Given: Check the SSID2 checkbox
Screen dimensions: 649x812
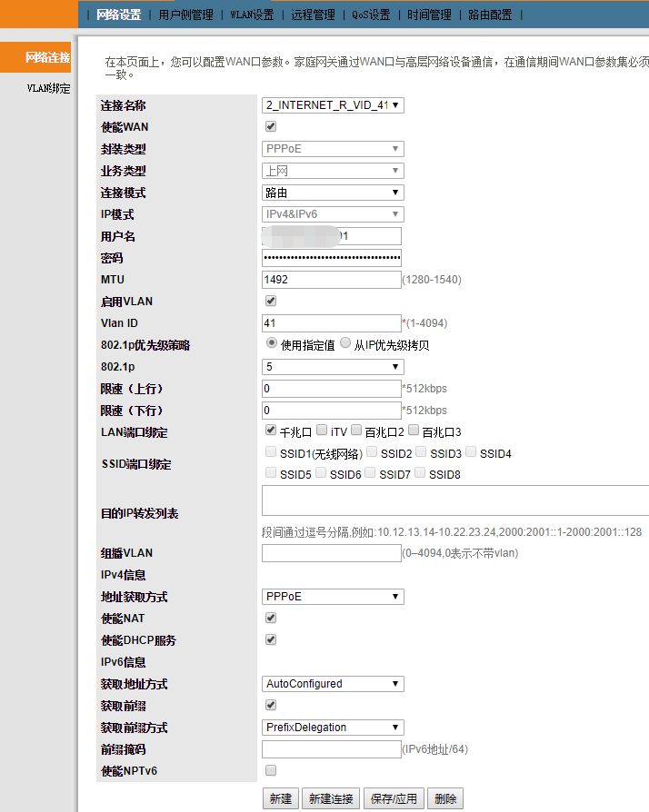Looking at the screenshot, I should [372, 451].
